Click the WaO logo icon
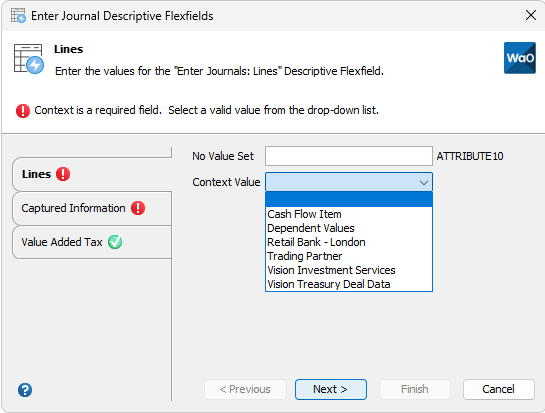This screenshot has width=545, height=413. 520,58
